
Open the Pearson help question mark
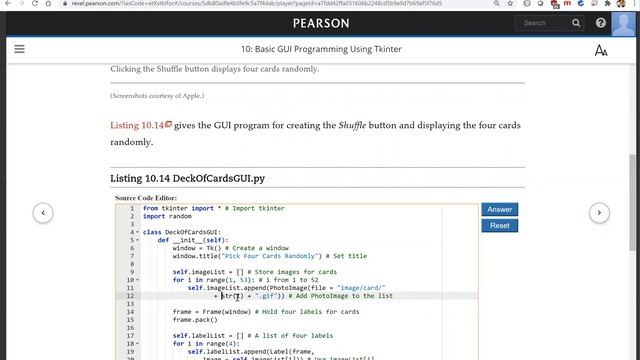600,23
